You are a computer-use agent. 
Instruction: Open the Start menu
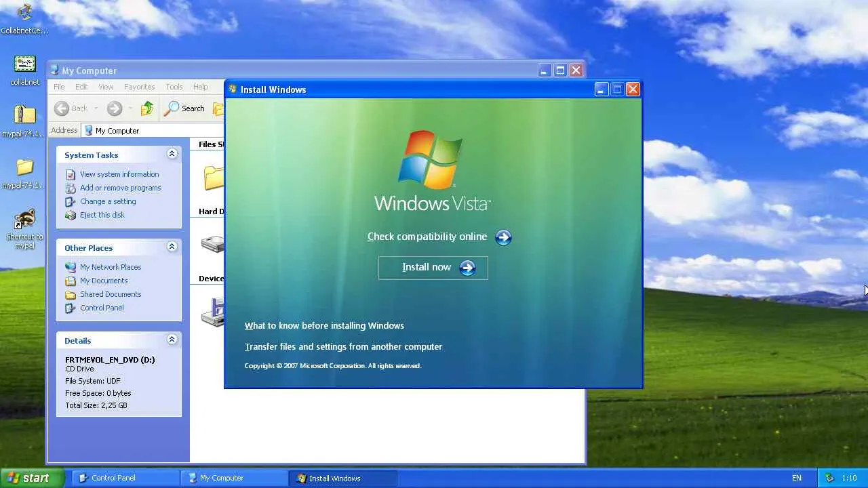click(32, 478)
